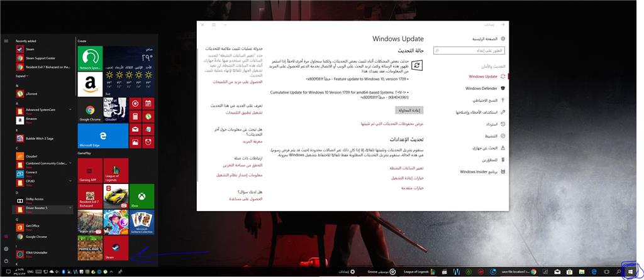Open the small Photos tile

tap(135, 143)
